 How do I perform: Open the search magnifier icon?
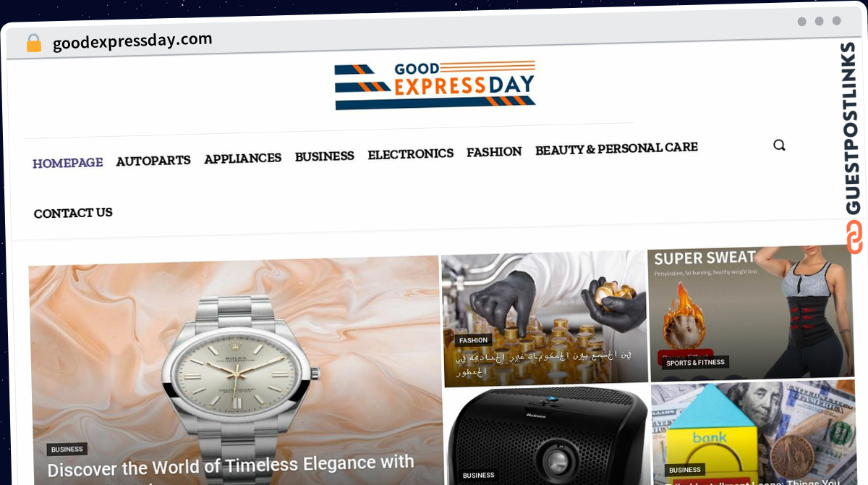click(x=779, y=145)
